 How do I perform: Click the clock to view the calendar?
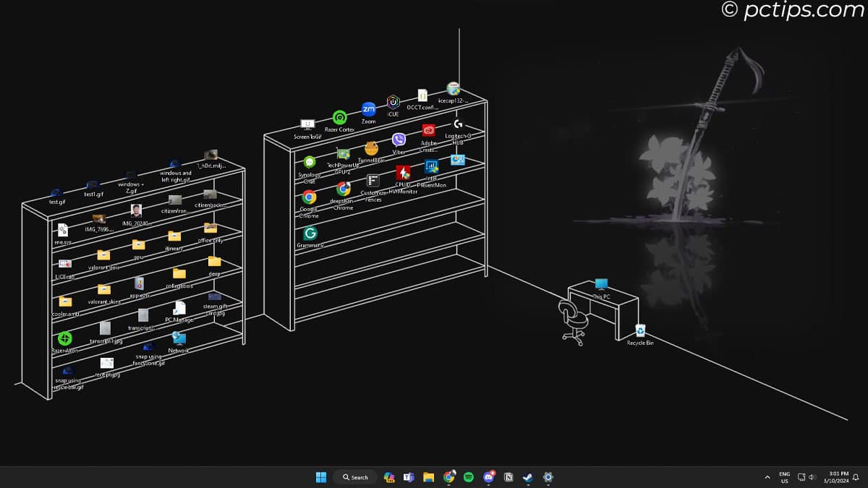pyautogui.click(x=838, y=477)
